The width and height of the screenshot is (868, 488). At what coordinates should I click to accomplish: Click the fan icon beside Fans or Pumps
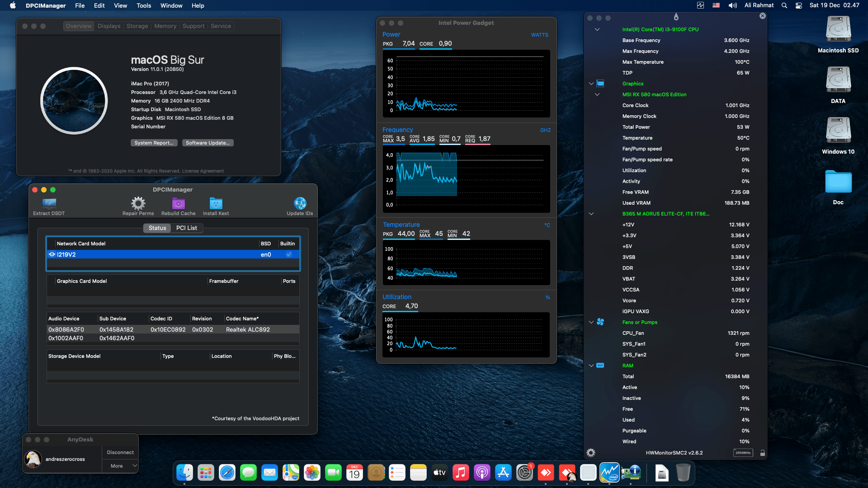pyautogui.click(x=600, y=322)
